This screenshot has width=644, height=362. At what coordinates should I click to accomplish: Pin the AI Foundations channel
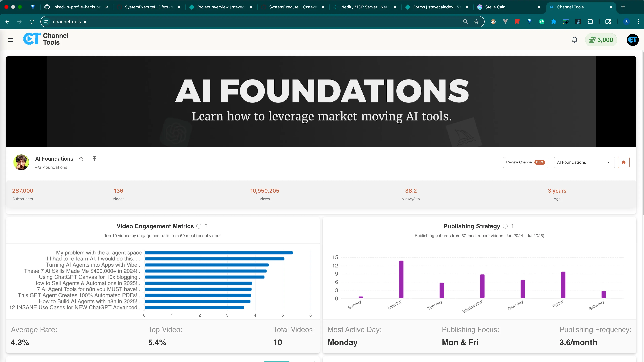coord(94,159)
